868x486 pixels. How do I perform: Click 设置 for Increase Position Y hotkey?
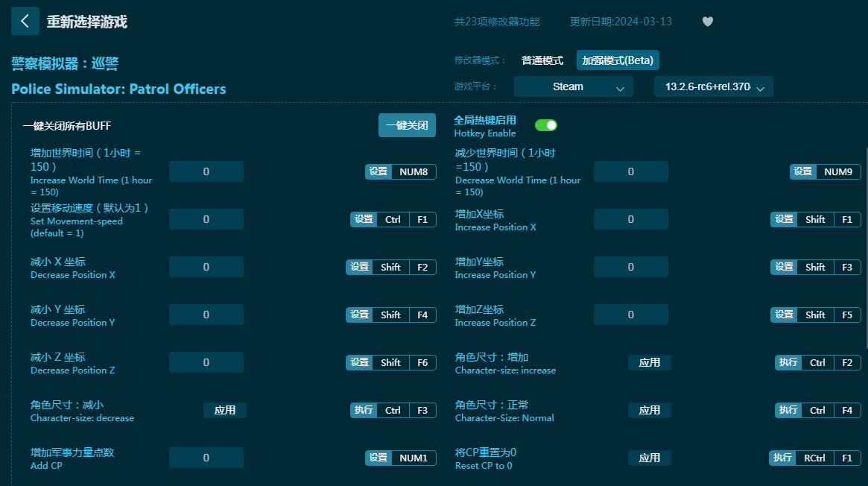click(x=784, y=267)
